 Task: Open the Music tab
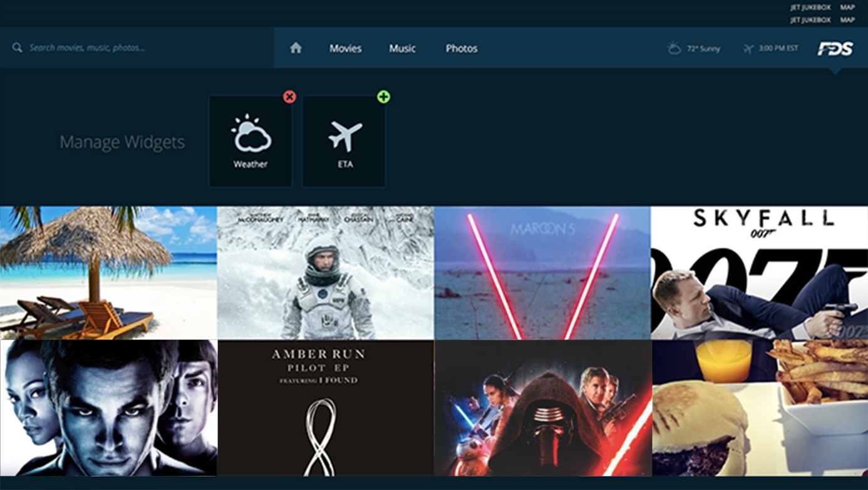402,48
